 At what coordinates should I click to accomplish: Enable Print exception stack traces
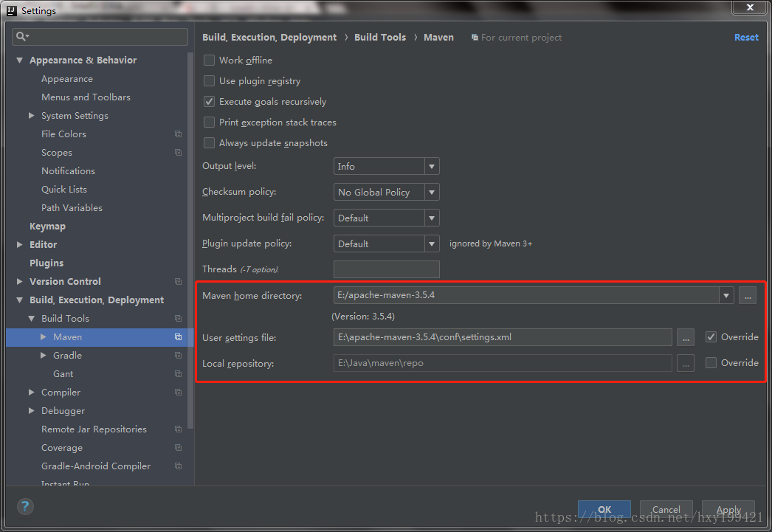(210, 122)
